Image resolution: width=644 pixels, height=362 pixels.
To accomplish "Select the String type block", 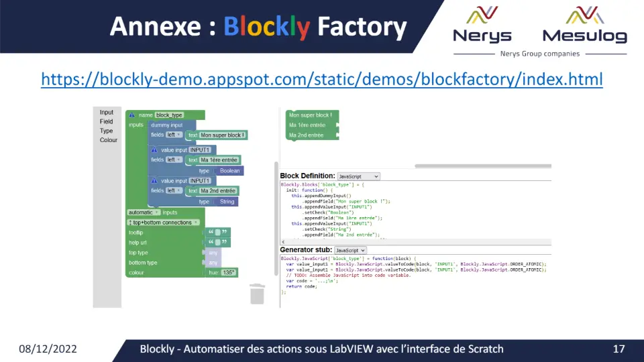I will pyautogui.click(x=227, y=202).
